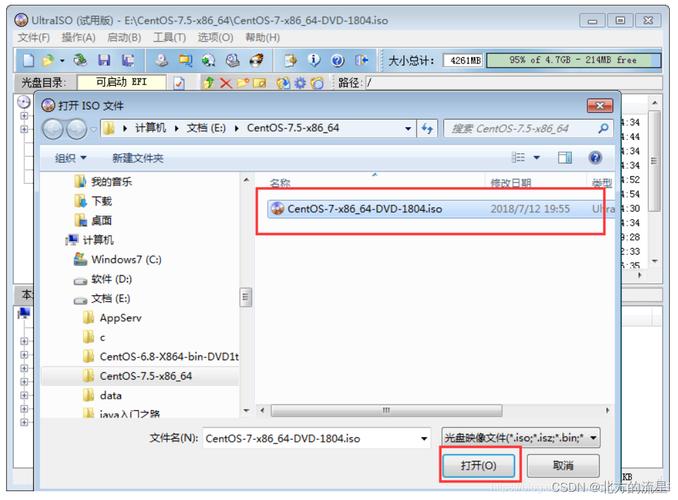This screenshot has width=678, height=500.
Task: Select CentOS-7-x86_64-DVD-1804.iso in file list
Action: tap(440, 209)
